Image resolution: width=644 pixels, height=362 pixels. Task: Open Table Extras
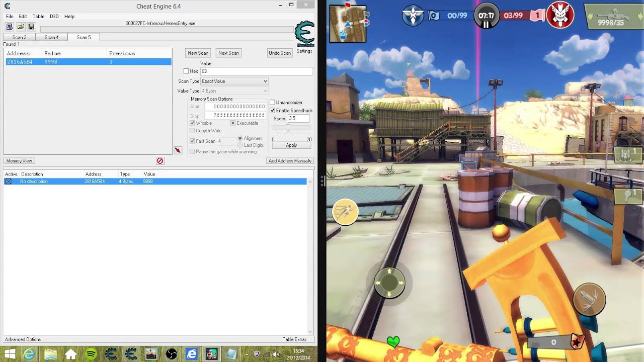[294, 339]
